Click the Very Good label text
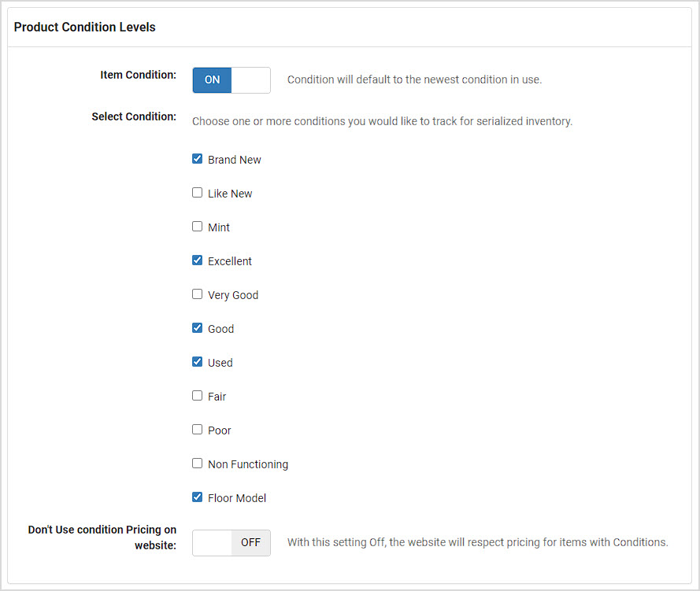The image size is (700, 591). [233, 295]
